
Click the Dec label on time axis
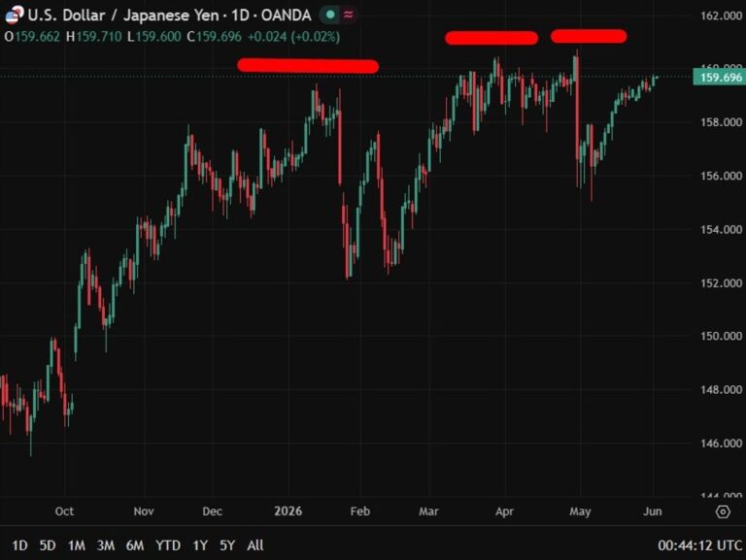pyautogui.click(x=212, y=511)
